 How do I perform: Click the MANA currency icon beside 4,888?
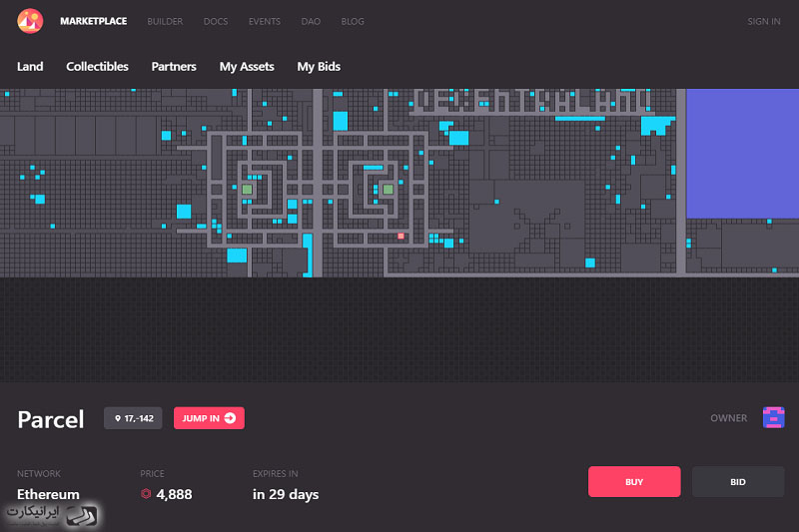click(146, 494)
